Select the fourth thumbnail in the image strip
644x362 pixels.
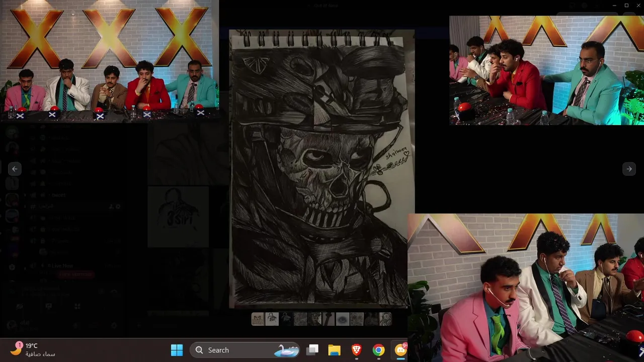click(x=300, y=319)
